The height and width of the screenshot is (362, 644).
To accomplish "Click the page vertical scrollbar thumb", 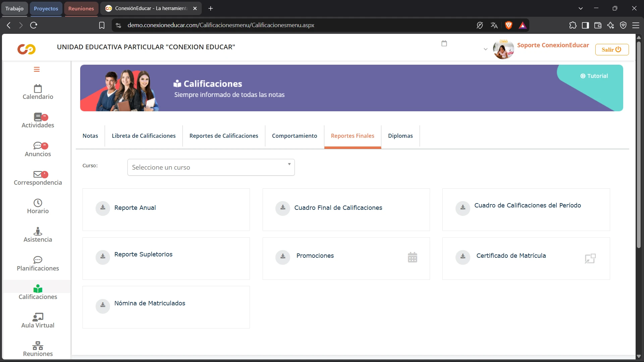I will pos(639,144).
